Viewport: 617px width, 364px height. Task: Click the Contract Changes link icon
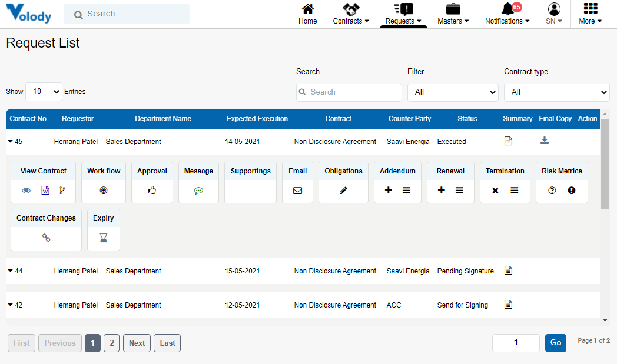click(x=45, y=238)
